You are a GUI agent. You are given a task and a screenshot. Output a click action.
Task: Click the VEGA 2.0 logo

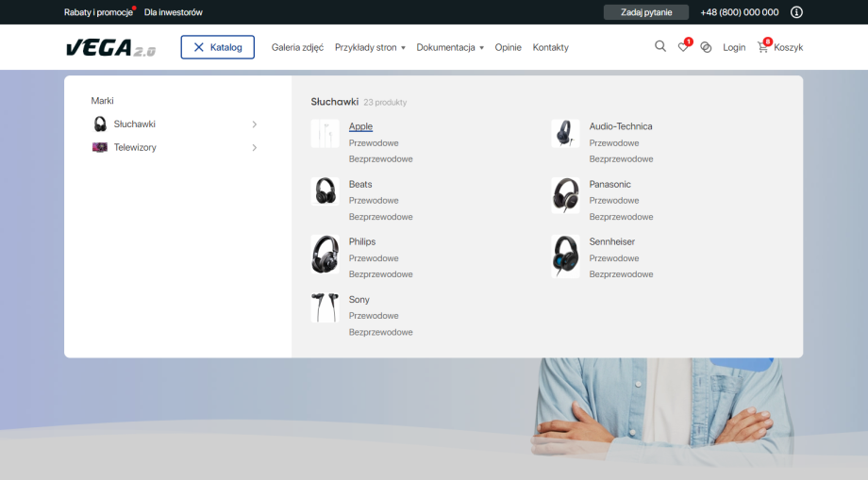click(x=110, y=48)
